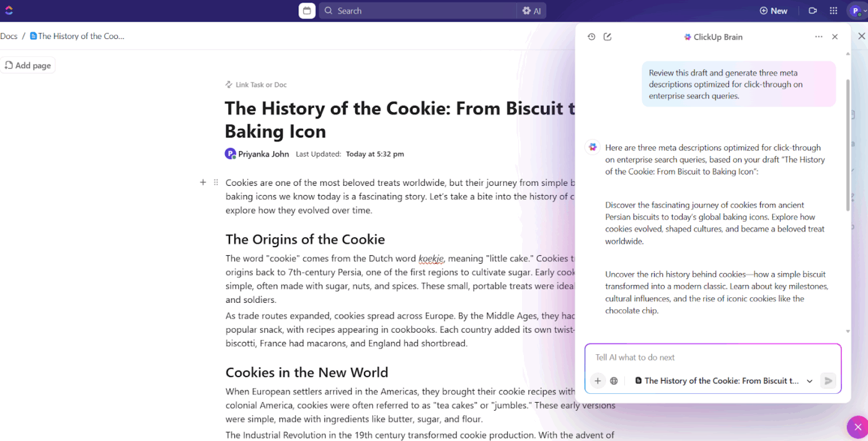Add a new block with the plus icon
The width and height of the screenshot is (868, 441).
click(x=203, y=182)
